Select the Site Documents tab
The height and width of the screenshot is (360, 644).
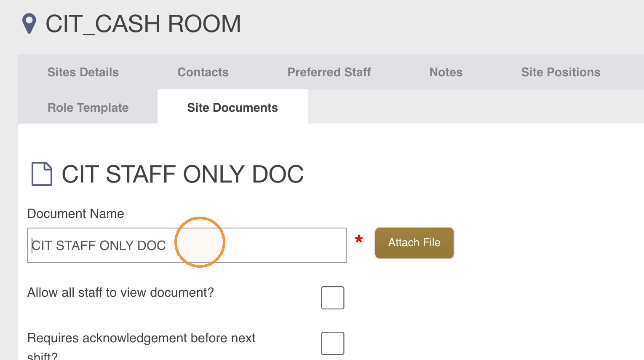click(x=232, y=107)
